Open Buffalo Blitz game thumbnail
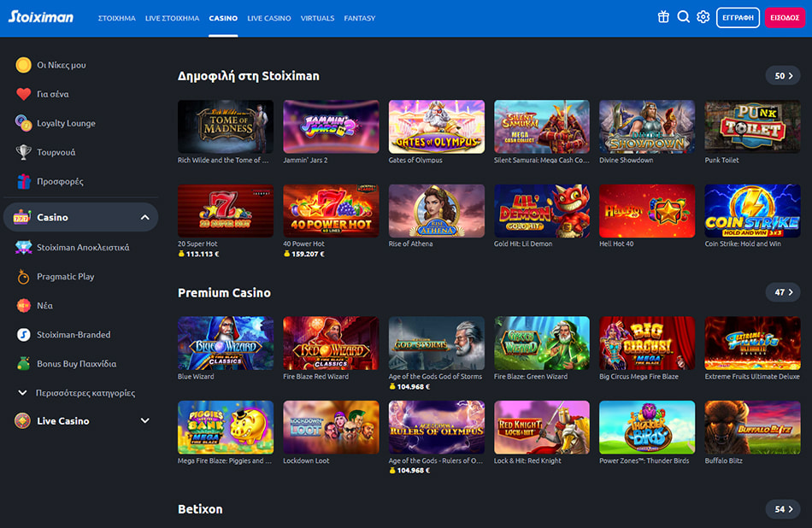Screen dimensions: 812x528 click(752, 427)
